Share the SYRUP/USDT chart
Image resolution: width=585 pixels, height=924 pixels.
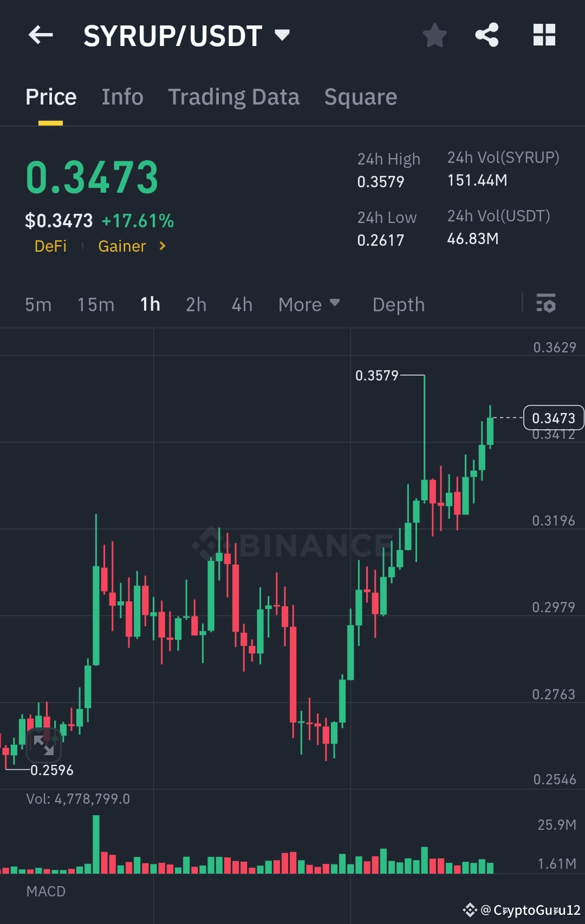point(487,35)
